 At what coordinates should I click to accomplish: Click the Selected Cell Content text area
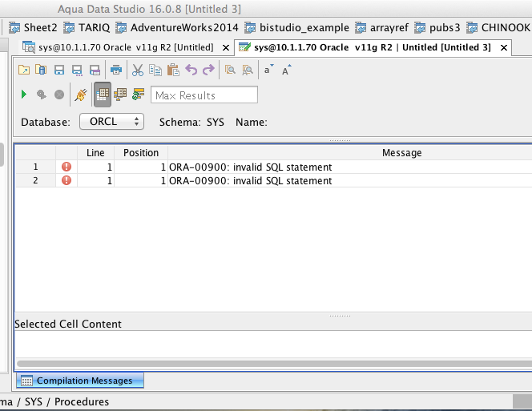click(273, 345)
